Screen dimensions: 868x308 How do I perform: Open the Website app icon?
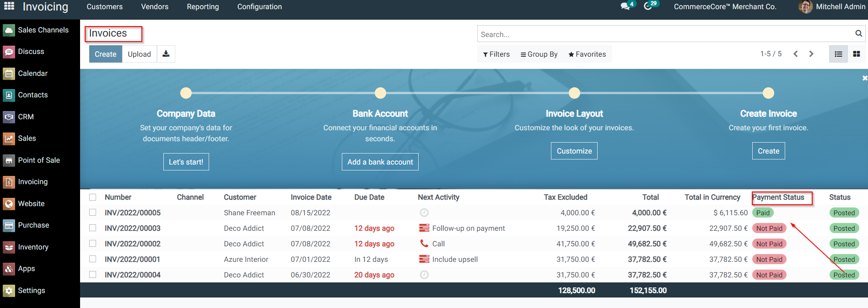click(9, 204)
